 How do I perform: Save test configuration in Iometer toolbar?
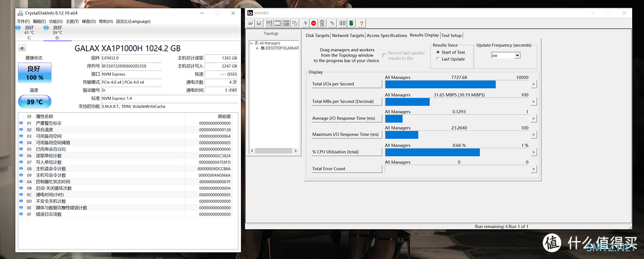(x=259, y=23)
